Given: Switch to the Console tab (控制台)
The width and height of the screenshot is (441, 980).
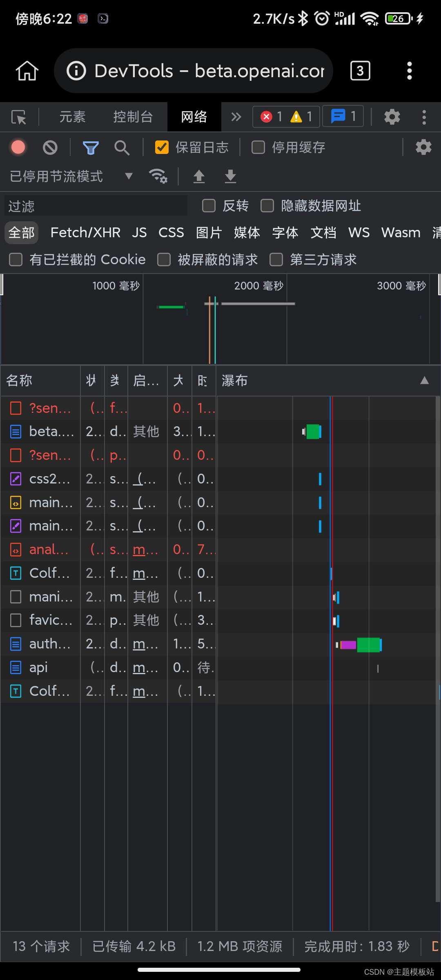Looking at the screenshot, I should (x=133, y=117).
